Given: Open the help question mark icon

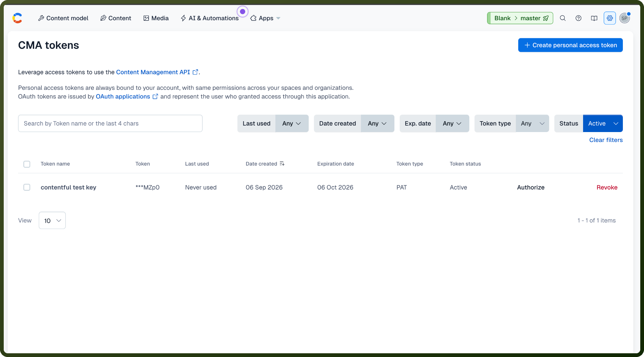Looking at the screenshot, I should (578, 18).
